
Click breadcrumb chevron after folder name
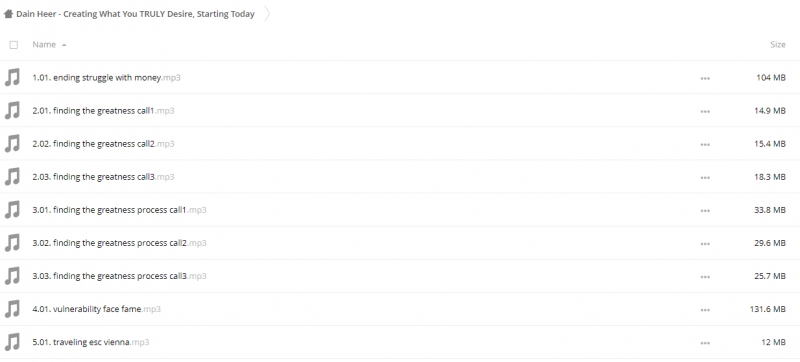click(x=267, y=14)
